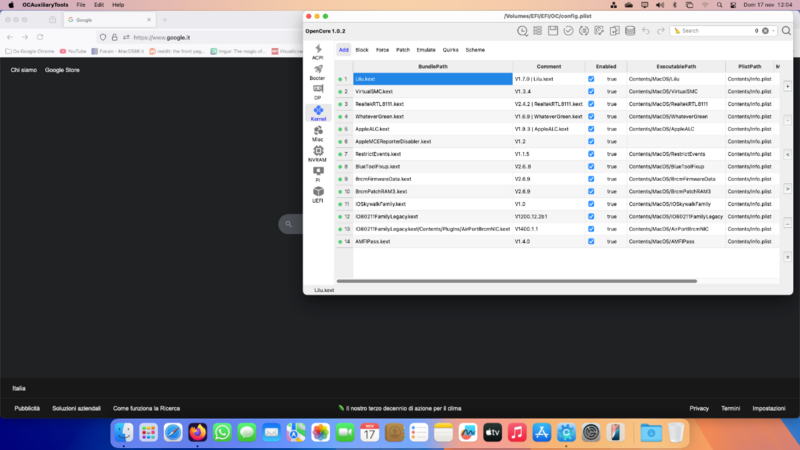Toggle Enabled checkbox for WhateverGreen.kext
This screenshot has height=450, width=800.
click(591, 116)
